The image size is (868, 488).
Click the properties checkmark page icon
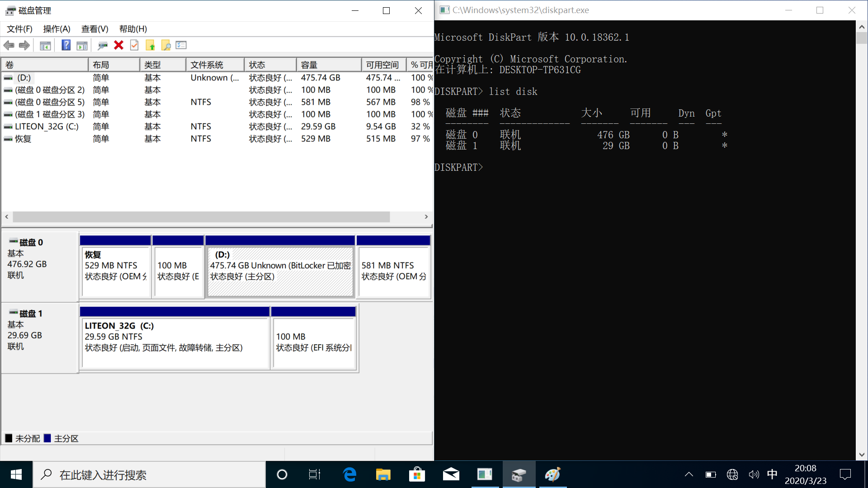134,45
